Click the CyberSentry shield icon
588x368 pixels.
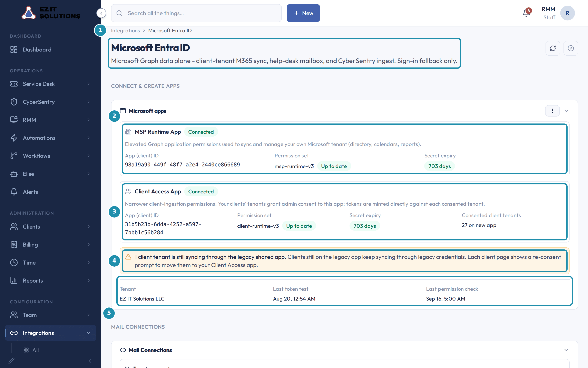click(x=14, y=102)
